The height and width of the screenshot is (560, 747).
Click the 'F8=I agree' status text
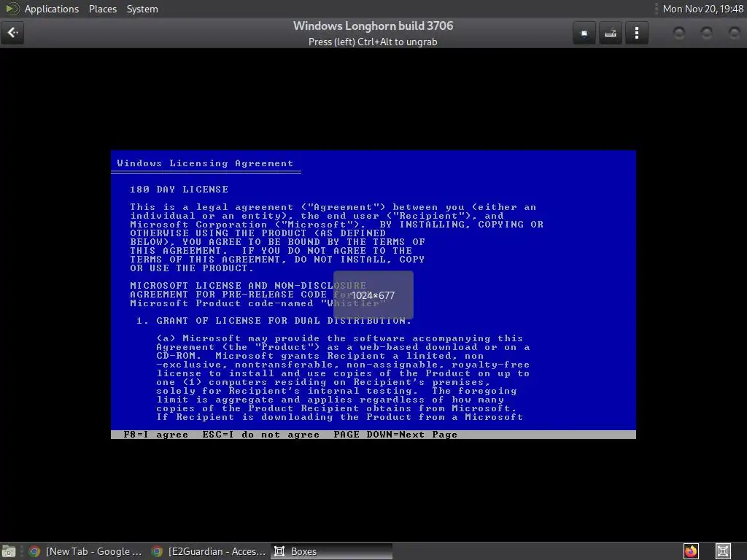[156, 435]
